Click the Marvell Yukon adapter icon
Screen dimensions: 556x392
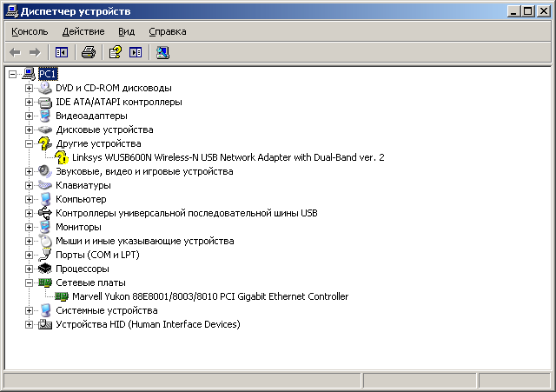pos(62,296)
